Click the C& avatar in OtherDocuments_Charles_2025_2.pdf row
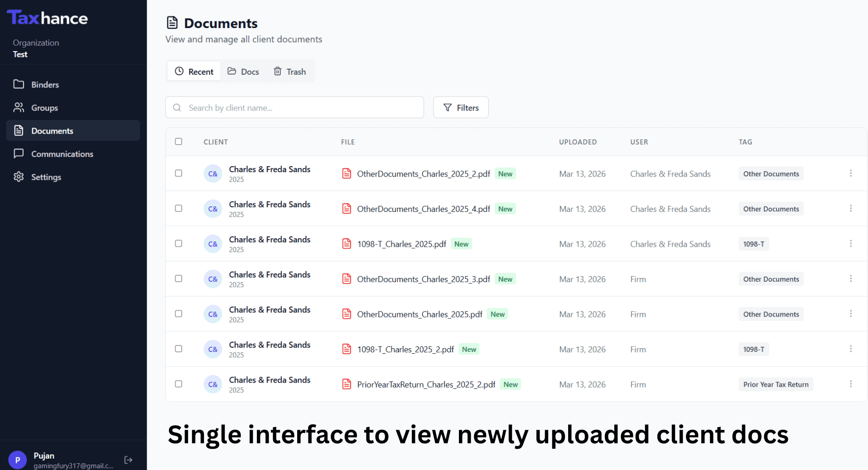This screenshot has width=868, height=470. (213, 173)
